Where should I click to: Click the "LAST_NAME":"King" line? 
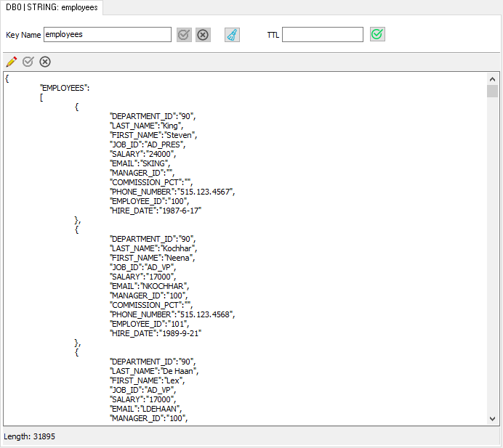[146, 126]
